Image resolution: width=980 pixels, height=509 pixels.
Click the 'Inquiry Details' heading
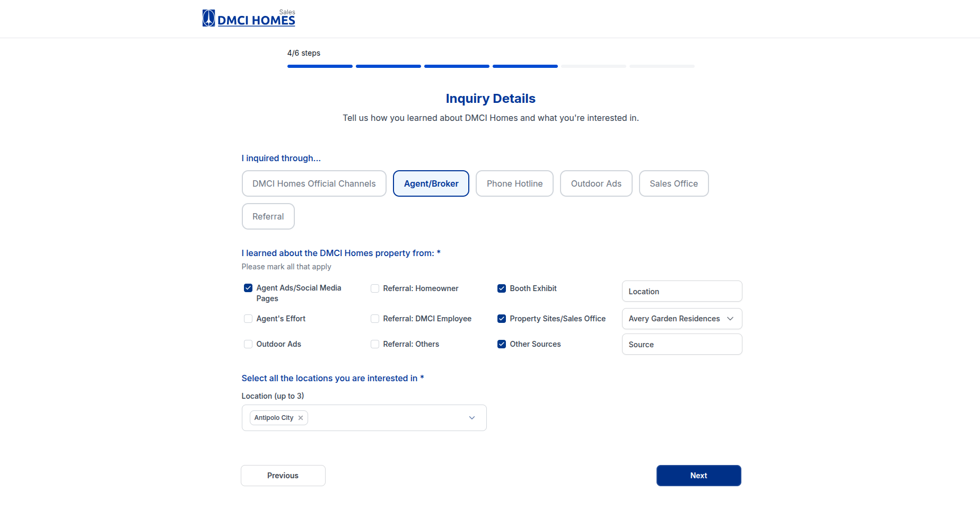[491, 99]
